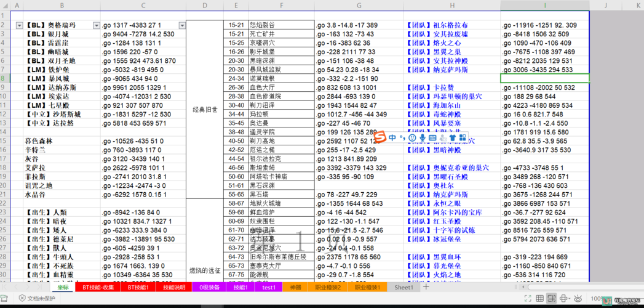Toggle the IME punctuation mode
The width and height of the screenshot is (644, 308).
(402, 137)
